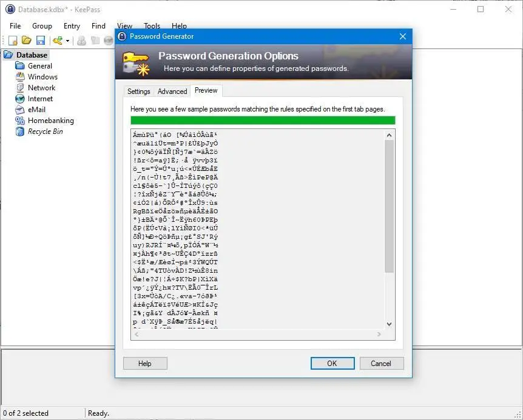
Task: Open the Entry menu
Action: [x=72, y=26]
